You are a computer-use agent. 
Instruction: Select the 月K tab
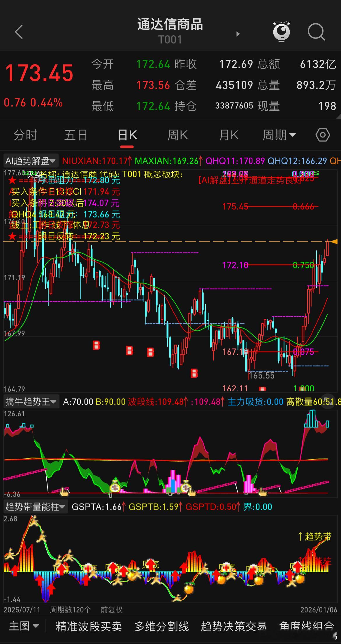pyautogui.click(x=229, y=135)
